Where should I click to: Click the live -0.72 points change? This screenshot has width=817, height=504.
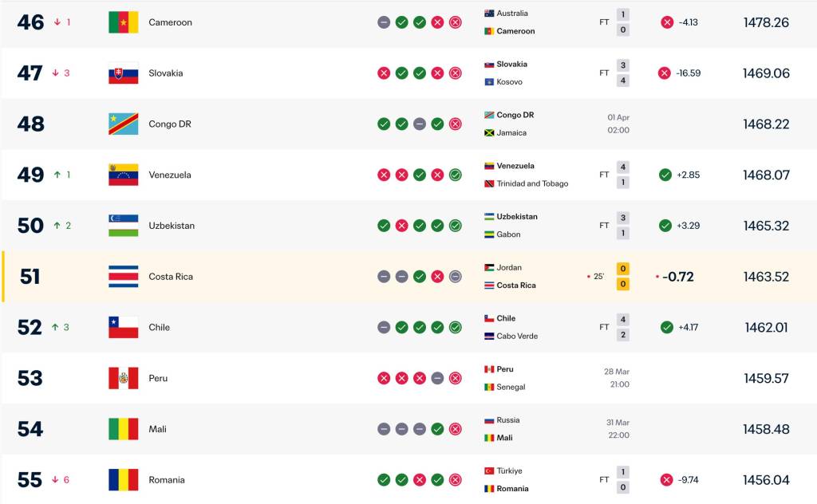[677, 277]
